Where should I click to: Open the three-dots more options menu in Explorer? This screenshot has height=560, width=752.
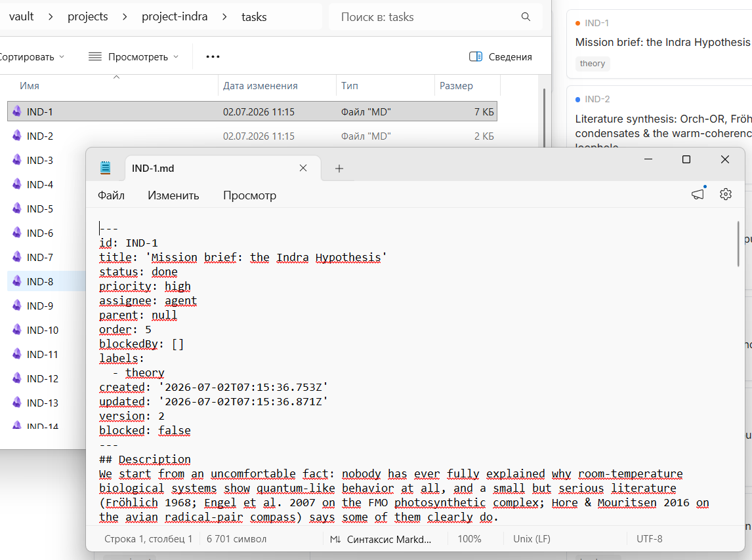coord(213,56)
